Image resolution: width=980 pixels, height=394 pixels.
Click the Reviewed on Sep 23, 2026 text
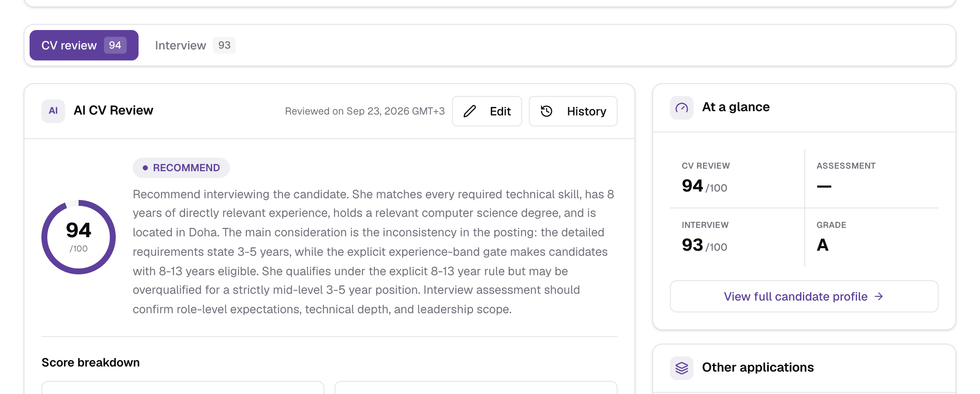click(x=365, y=111)
